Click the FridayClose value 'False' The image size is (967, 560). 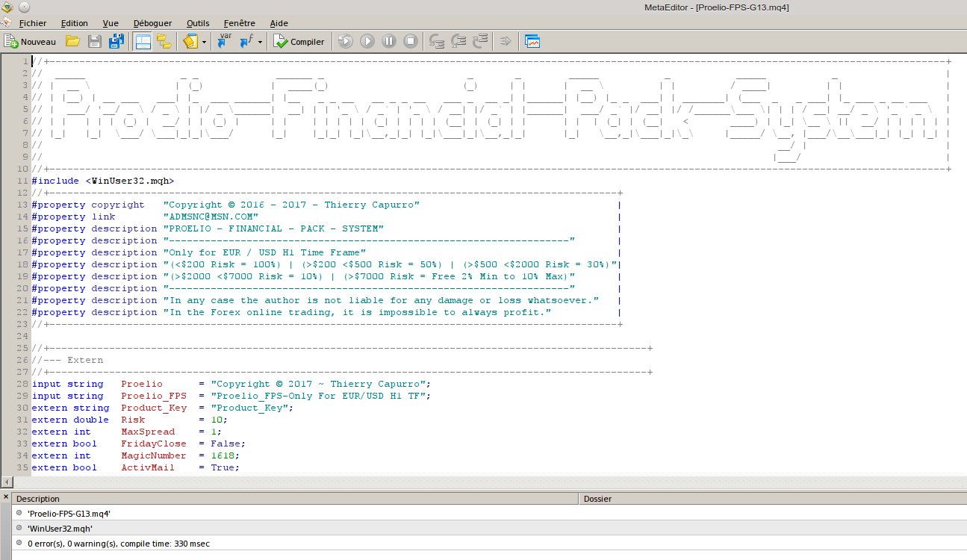(226, 444)
